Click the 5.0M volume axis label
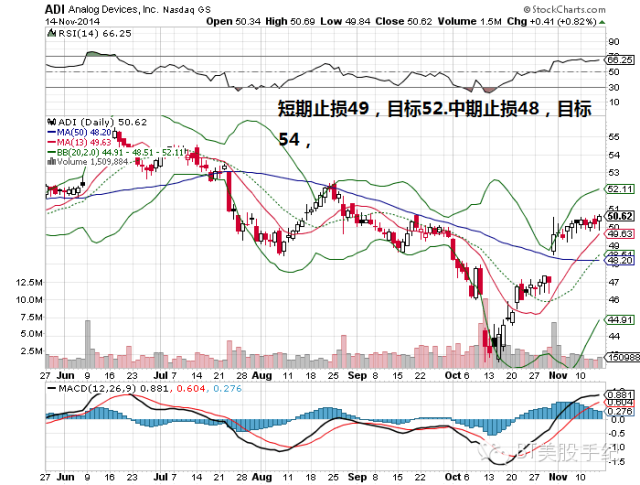Screen dimensions: 640x485 click(31, 334)
